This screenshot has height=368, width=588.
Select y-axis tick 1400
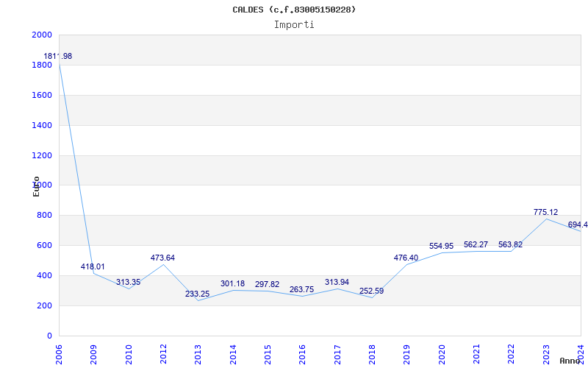(42, 125)
